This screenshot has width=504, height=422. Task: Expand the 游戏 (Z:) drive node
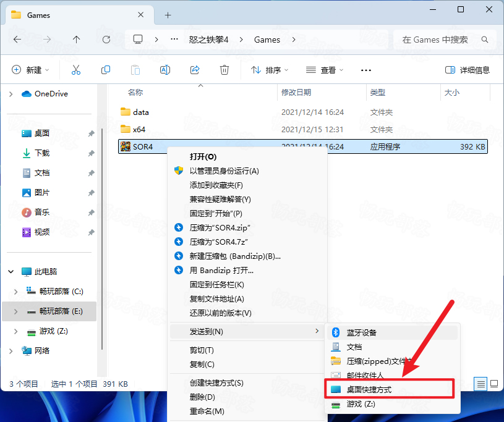click(15, 331)
